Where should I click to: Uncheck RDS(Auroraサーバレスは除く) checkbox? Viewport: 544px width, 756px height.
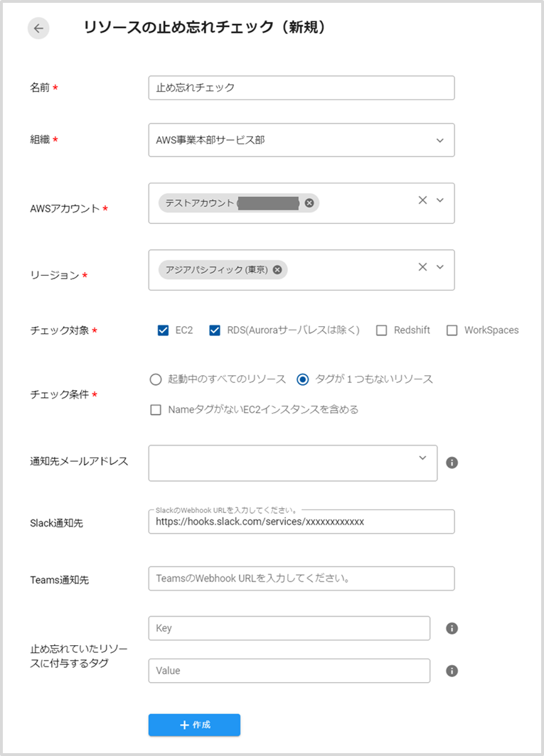point(215,330)
